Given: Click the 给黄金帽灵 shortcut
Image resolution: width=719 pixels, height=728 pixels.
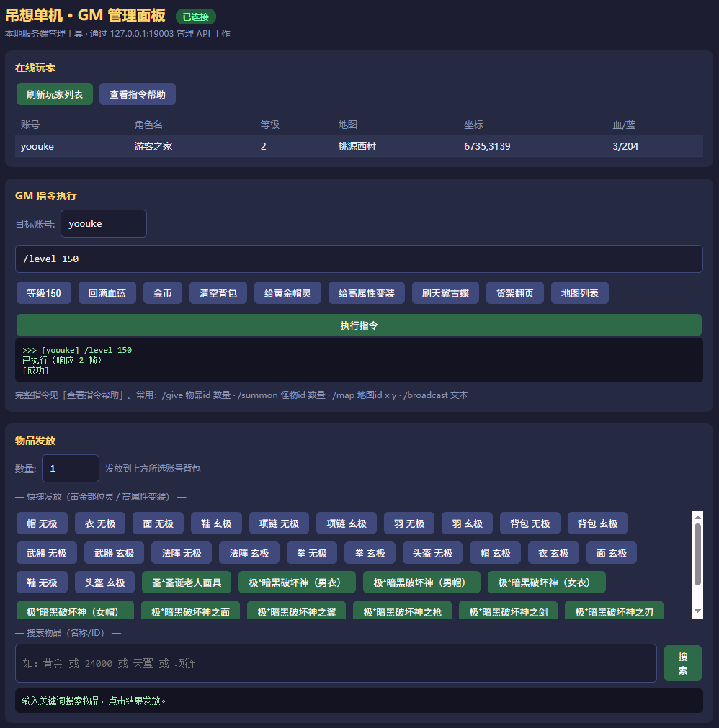Looking at the screenshot, I should pos(287,293).
